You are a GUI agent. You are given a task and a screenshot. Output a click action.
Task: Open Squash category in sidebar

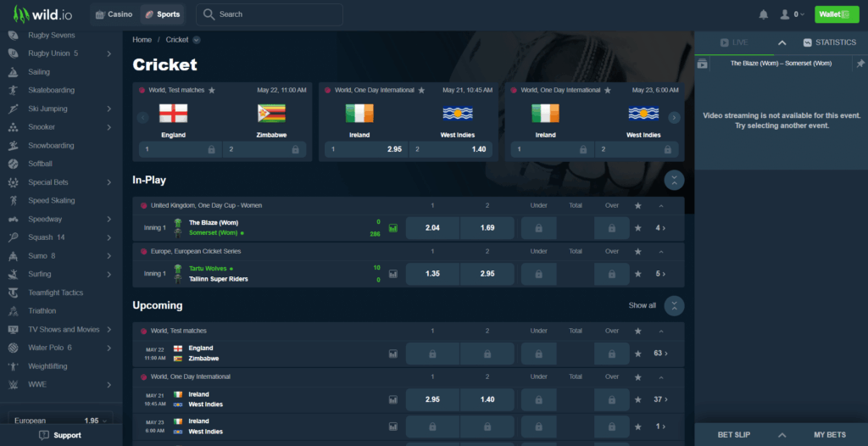(60, 237)
